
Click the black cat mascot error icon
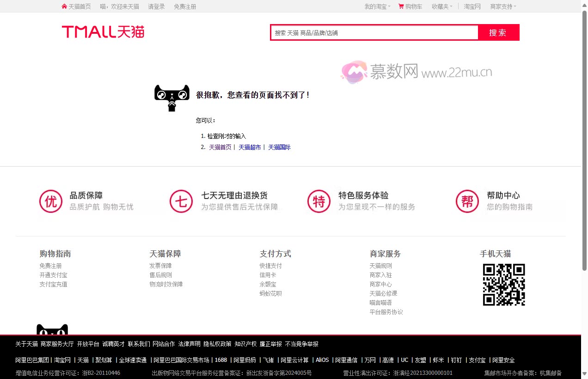(x=171, y=98)
